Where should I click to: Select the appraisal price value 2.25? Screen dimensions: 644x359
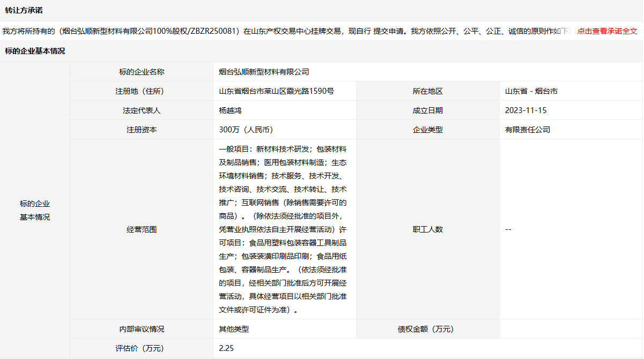coord(226,348)
